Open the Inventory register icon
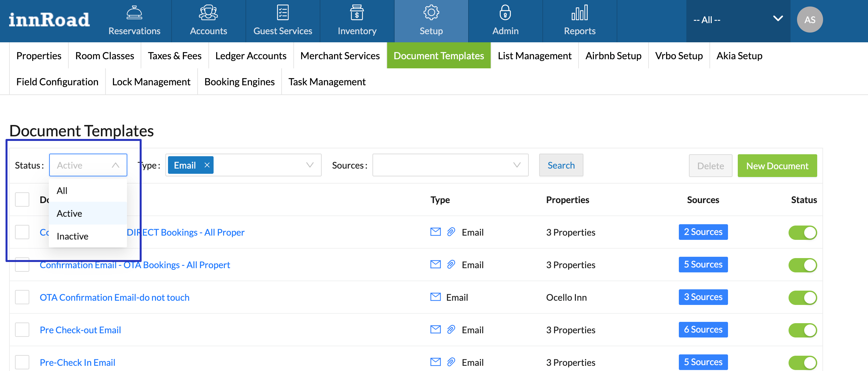Screen dimensions: 868x371 click(x=357, y=13)
